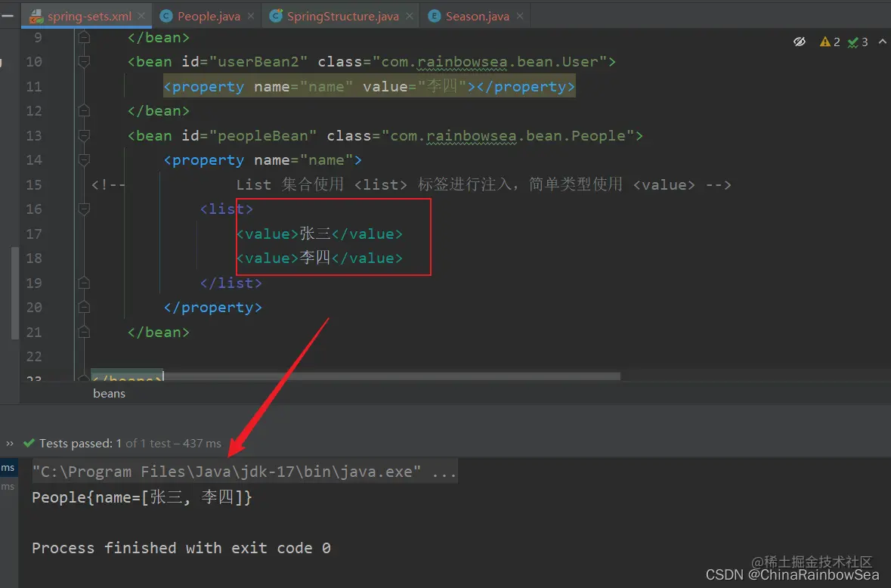This screenshot has width=891, height=588.
Task: Click the green check typos indicator 3
Action: coord(858,42)
